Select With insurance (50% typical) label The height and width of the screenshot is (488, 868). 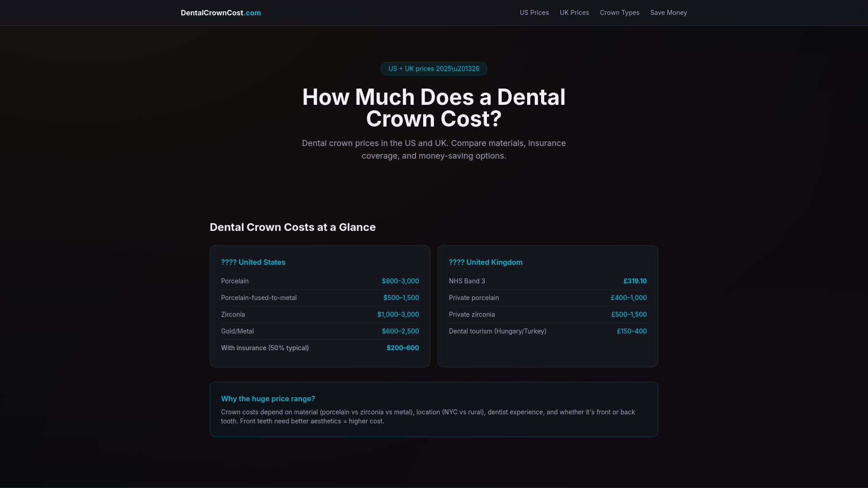(x=265, y=348)
